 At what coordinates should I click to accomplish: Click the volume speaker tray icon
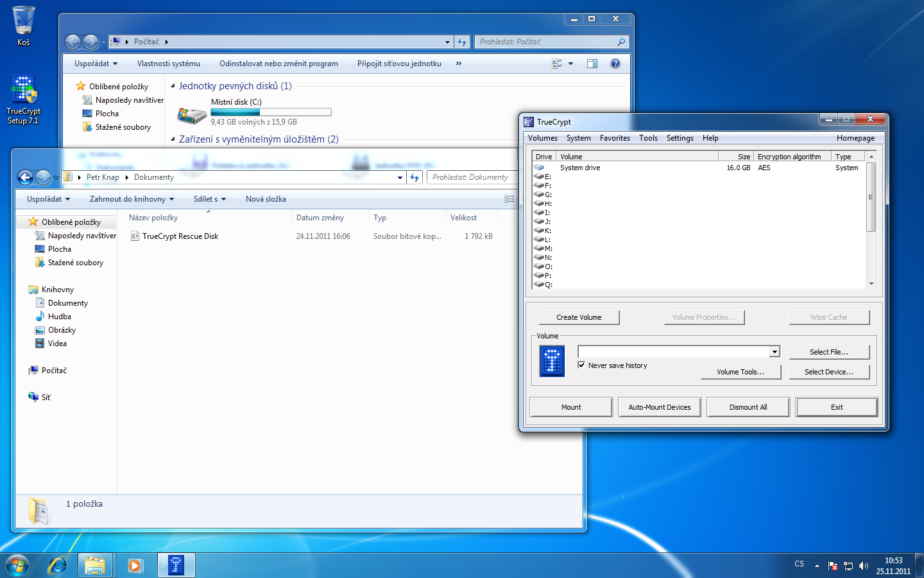(864, 566)
